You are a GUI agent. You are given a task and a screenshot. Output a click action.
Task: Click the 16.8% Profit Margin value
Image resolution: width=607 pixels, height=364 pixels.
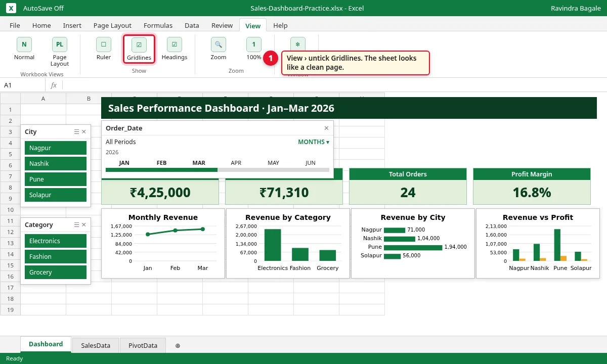click(532, 193)
